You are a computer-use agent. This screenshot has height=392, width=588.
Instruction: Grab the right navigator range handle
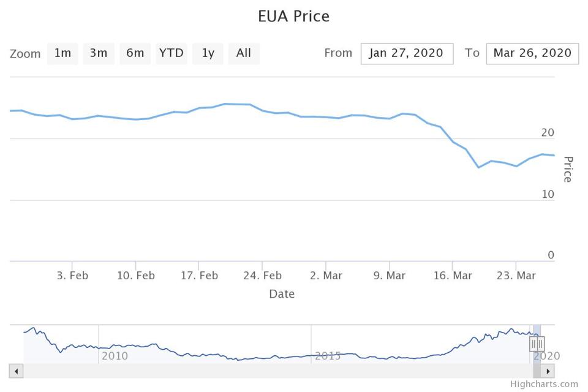point(540,344)
